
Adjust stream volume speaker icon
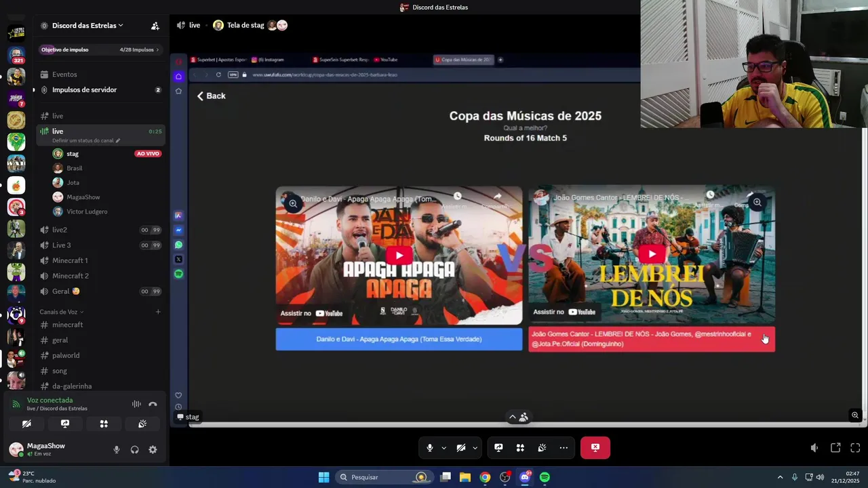coord(814,448)
